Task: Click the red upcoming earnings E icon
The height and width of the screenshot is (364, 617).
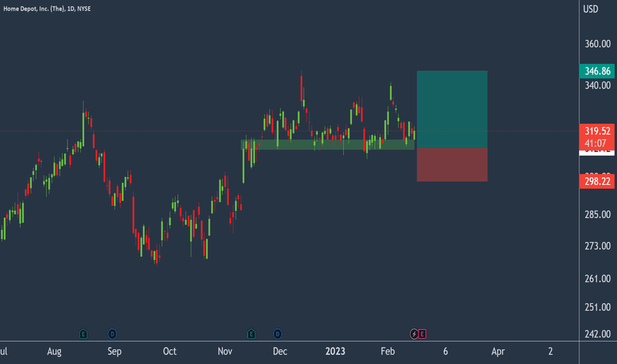Action: [422, 334]
